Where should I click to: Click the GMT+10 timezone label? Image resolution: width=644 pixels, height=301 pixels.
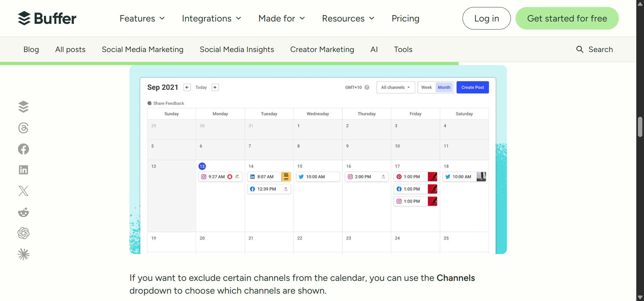point(354,87)
